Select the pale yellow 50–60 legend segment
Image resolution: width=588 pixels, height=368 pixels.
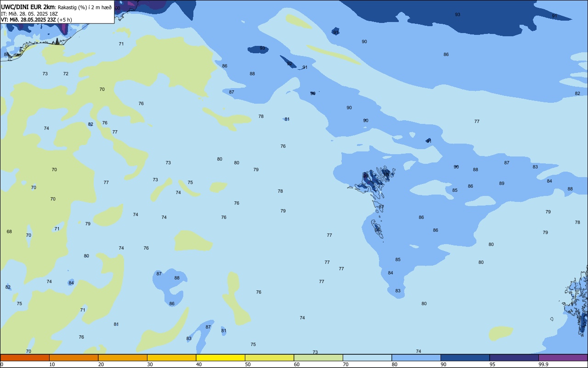(x=269, y=357)
